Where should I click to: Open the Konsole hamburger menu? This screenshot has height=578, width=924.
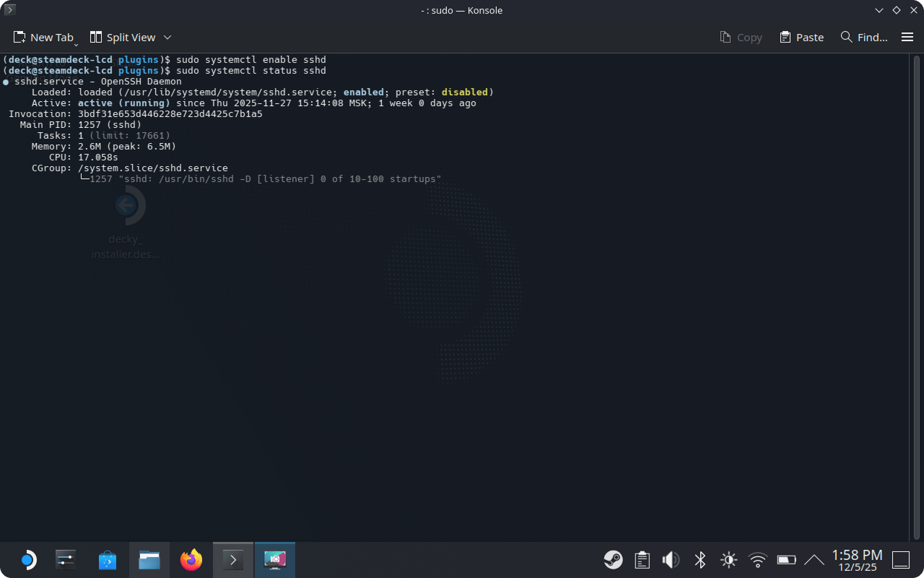tap(907, 37)
